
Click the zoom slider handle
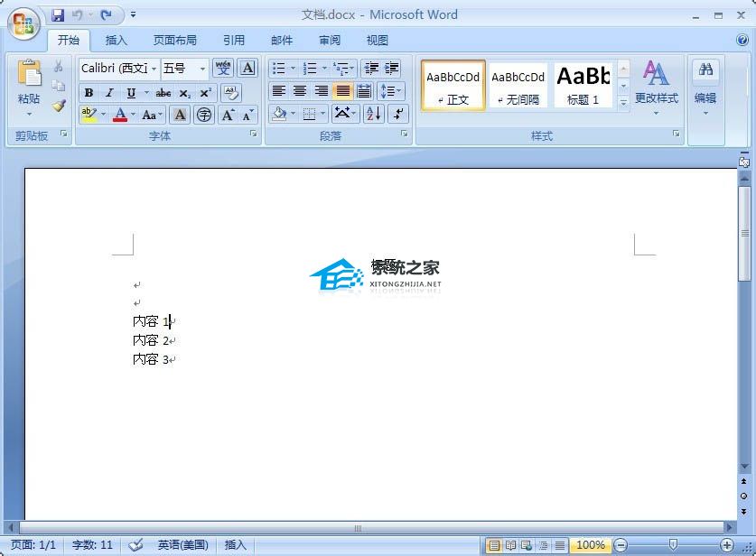673,545
